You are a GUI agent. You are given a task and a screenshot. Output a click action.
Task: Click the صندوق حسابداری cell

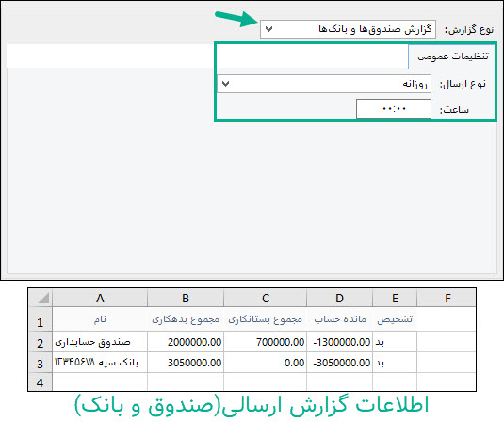[100, 342]
